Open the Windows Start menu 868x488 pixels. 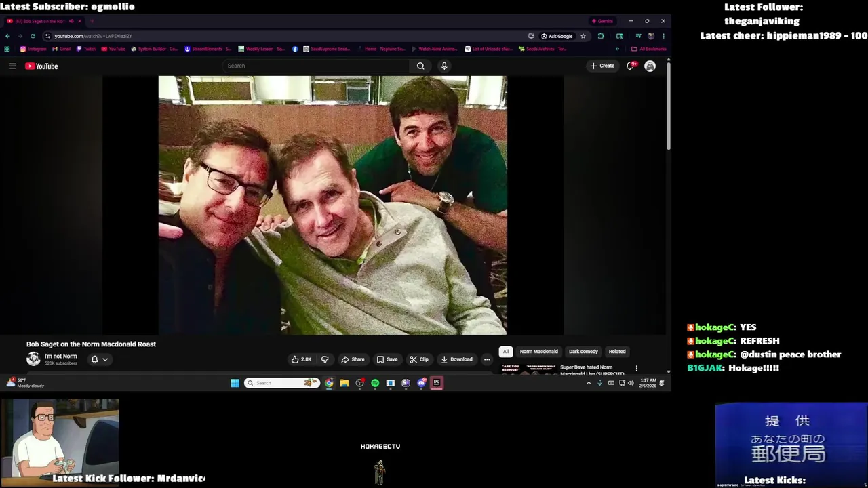pos(235,383)
